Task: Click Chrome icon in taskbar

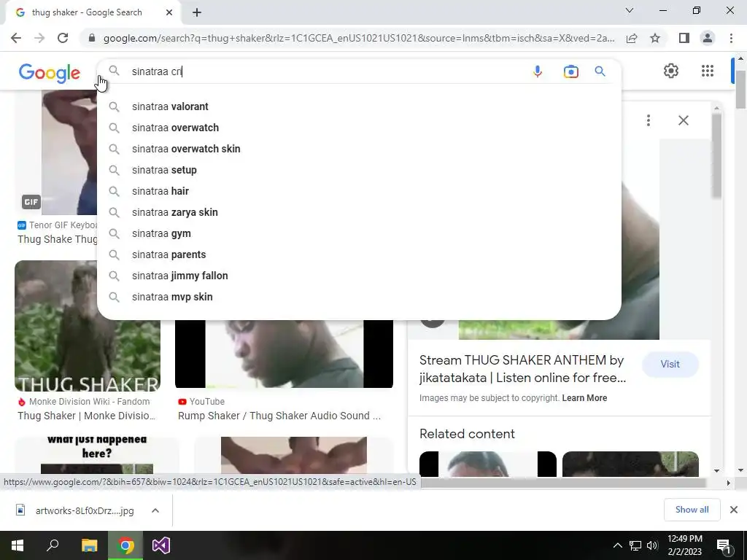Action: point(125,545)
